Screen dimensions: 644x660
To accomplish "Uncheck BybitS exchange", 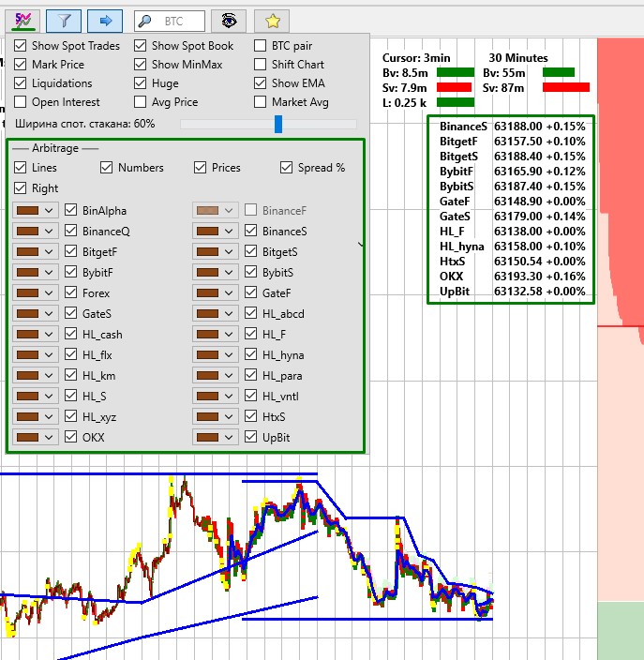I will coord(251,272).
